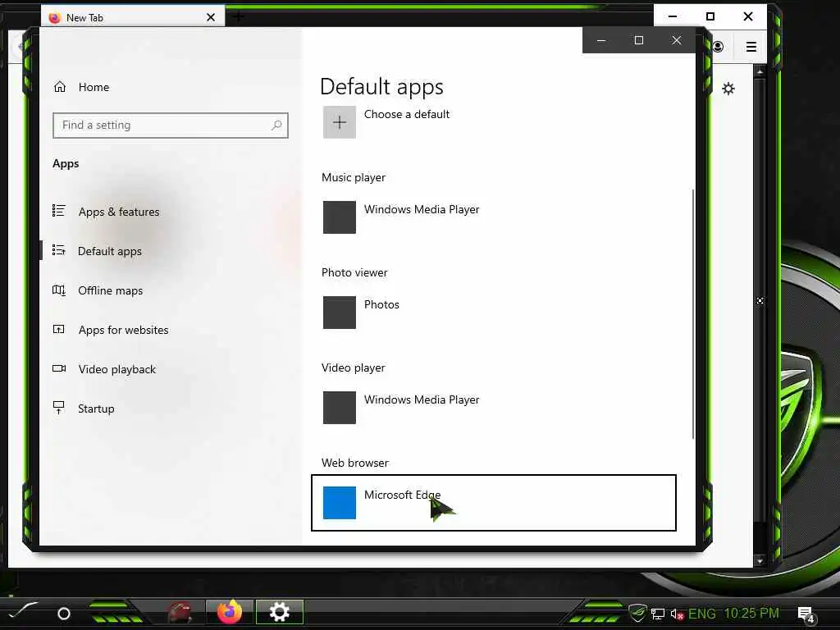The height and width of the screenshot is (630, 840).
Task: Open the Windows Start button
Action: 21,610
